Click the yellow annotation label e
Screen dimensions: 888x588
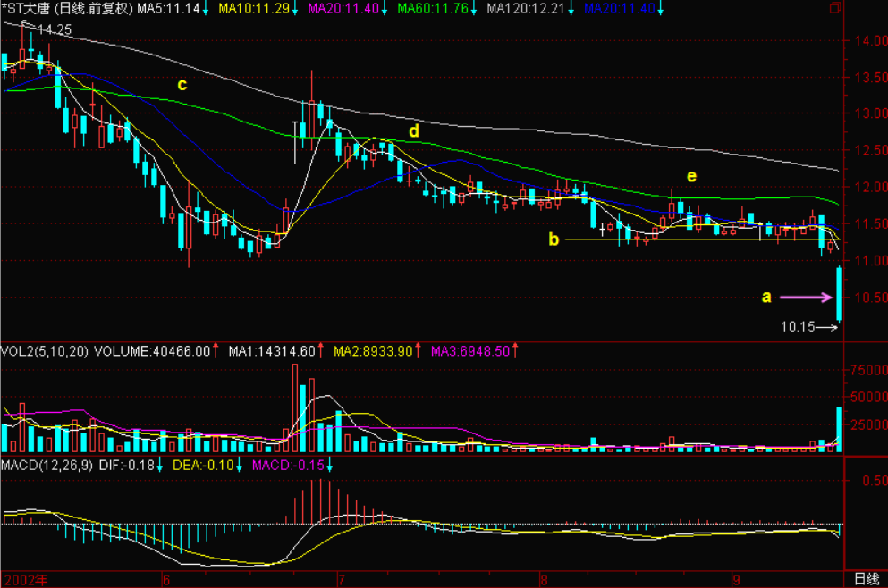pos(690,174)
